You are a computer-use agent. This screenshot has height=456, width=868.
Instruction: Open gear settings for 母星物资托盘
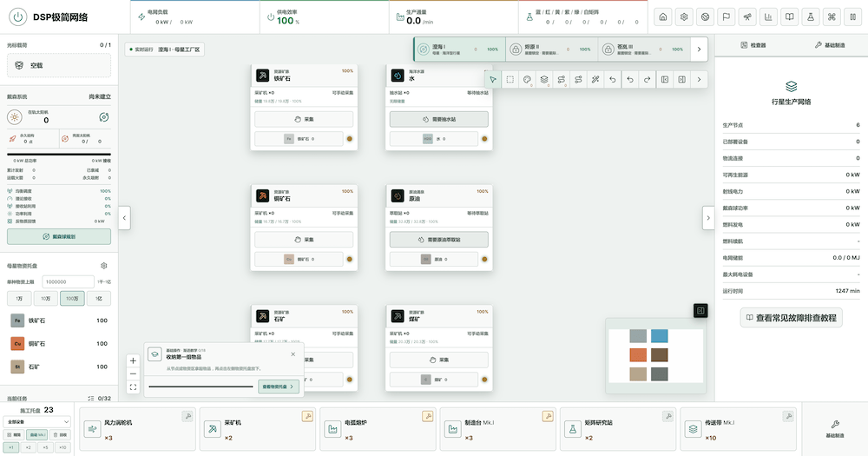103,266
